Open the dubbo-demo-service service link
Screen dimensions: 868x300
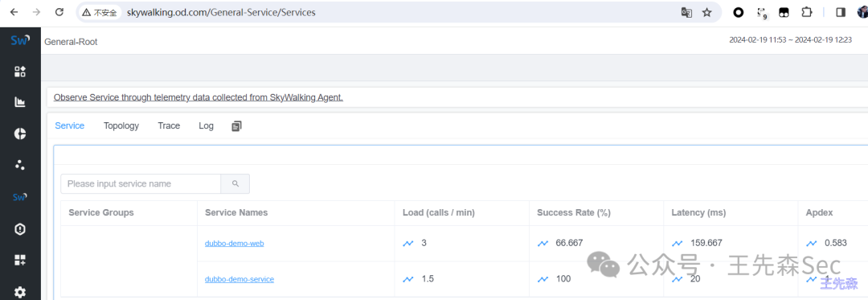click(240, 279)
